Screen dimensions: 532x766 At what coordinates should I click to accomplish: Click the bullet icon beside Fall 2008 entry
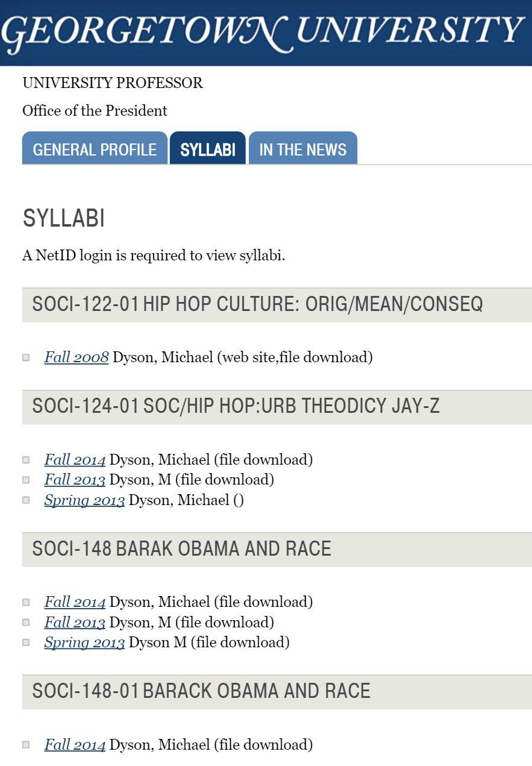click(26, 357)
